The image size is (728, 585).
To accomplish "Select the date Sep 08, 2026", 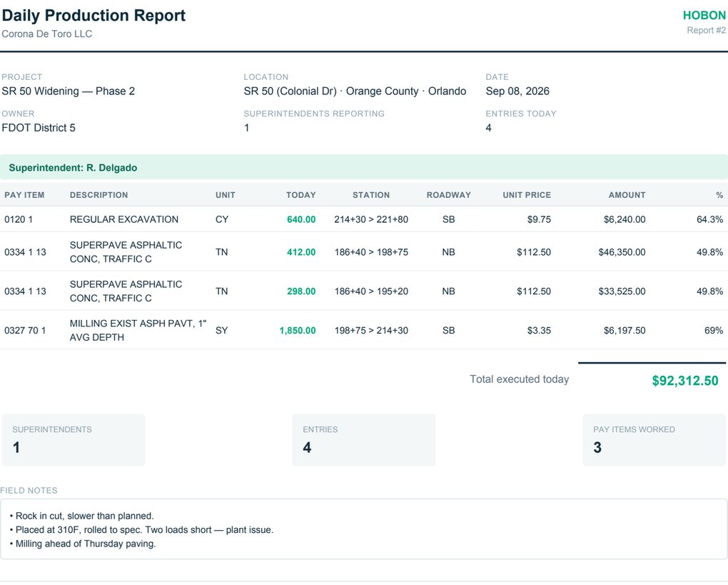I will (517, 91).
